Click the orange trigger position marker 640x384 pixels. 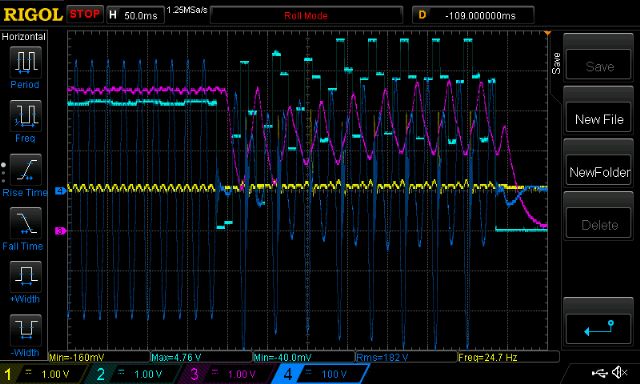(x=547, y=33)
